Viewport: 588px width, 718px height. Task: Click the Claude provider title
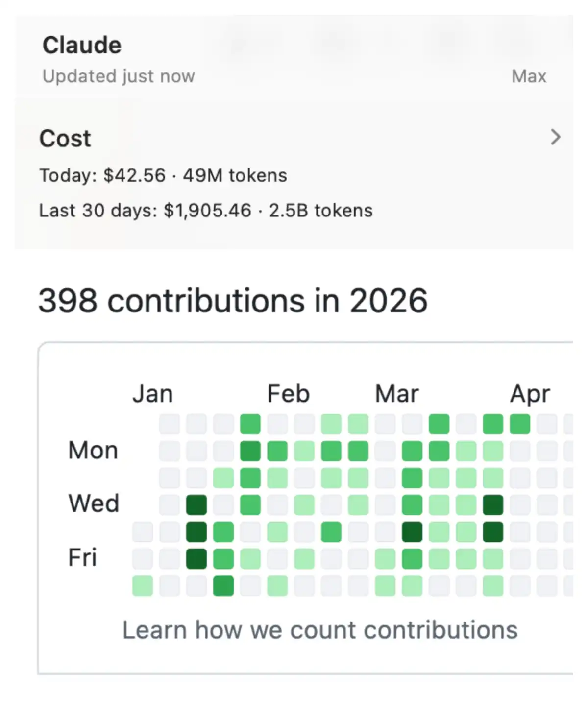(x=82, y=46)
